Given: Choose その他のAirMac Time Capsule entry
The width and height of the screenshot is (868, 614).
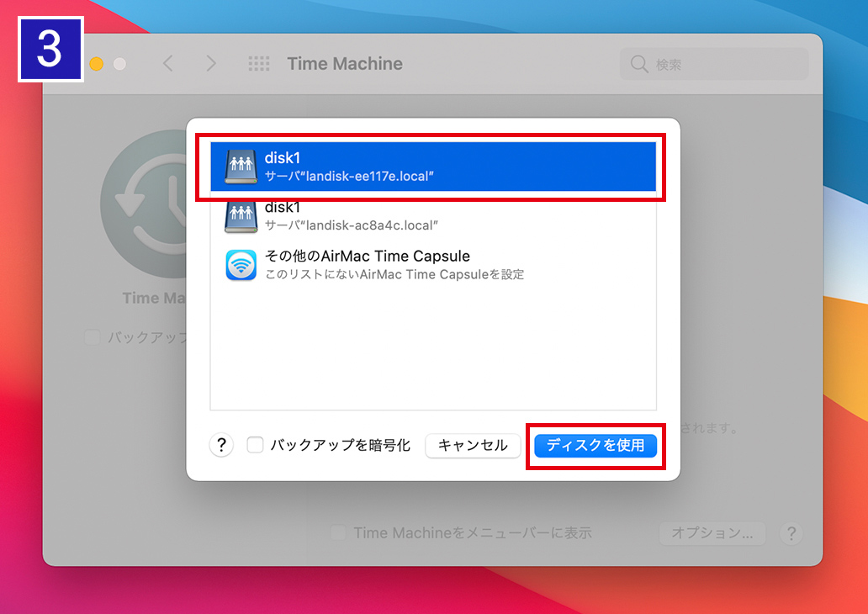Looking at the screenshot, I should pos(433,265).
